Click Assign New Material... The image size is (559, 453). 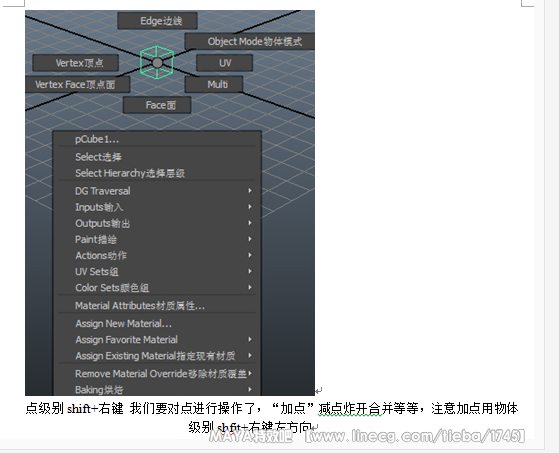(157, 323)
